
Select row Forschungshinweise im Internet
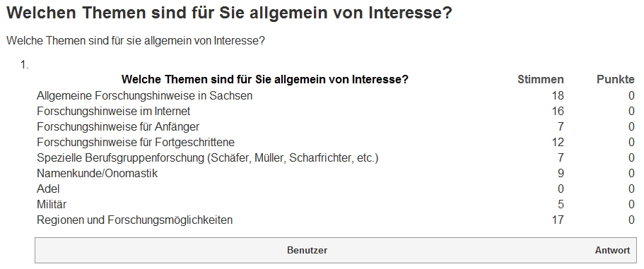[x=336, y=111]
